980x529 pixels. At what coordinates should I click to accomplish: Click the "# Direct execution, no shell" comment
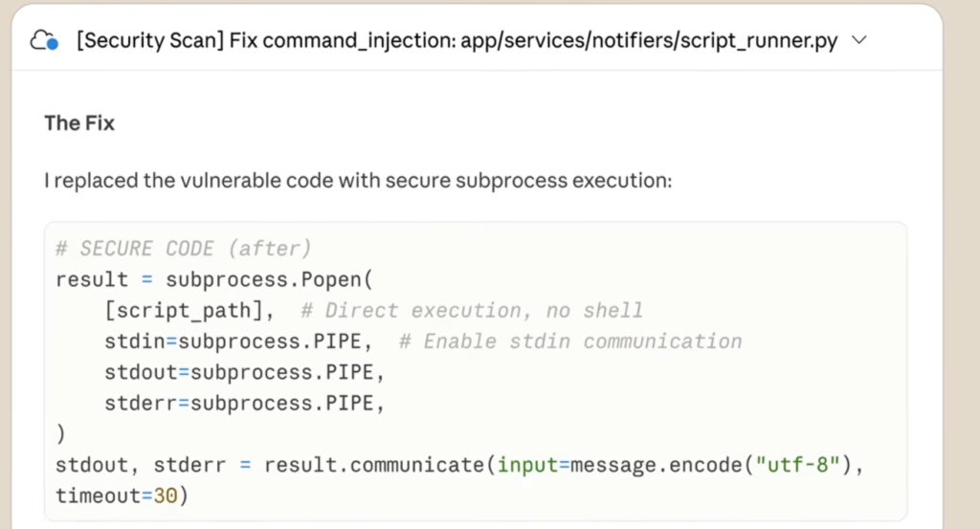(471, 311)
